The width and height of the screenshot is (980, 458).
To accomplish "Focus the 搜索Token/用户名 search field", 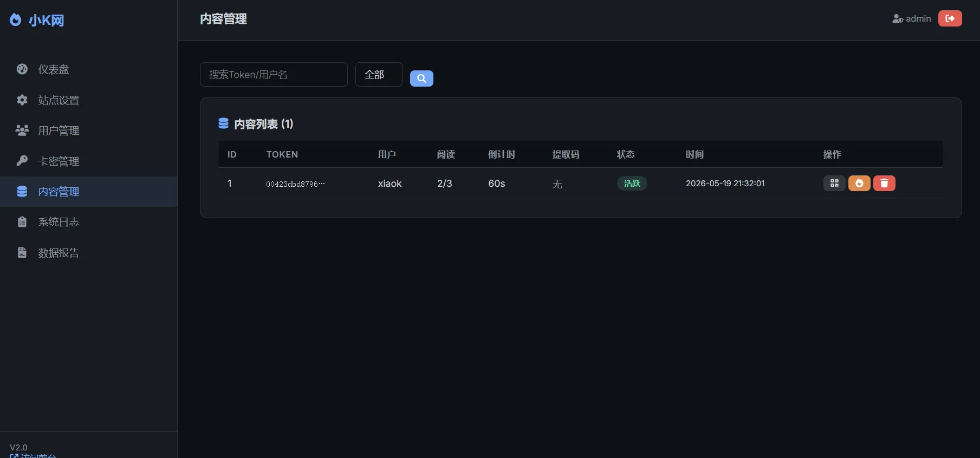I will (x=274, y=74).
